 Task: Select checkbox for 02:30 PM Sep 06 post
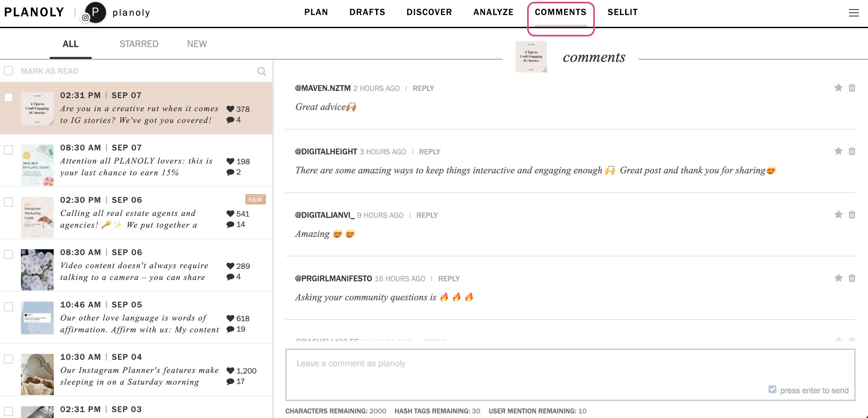(9, 202)
